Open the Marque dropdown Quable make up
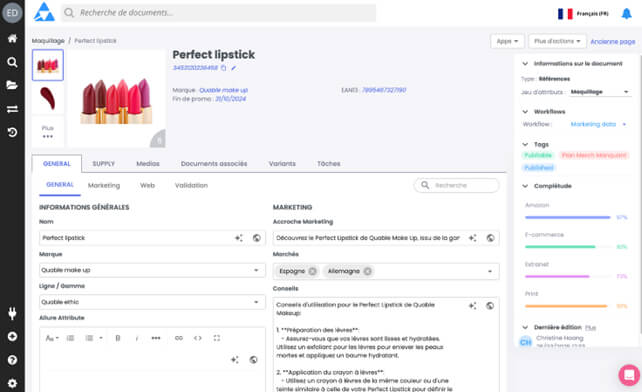Image resolution: width=642 pixels, height=392 pixels. [152, 270]
